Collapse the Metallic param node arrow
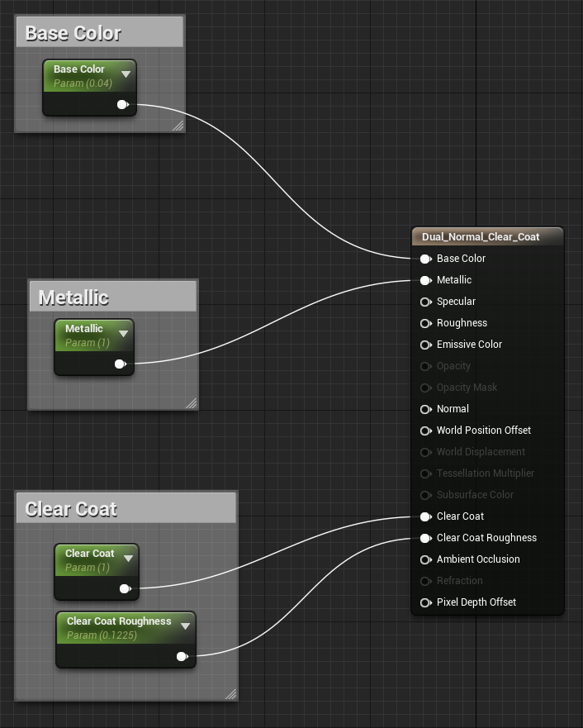The image size is (583, 728). coord(123,333)
